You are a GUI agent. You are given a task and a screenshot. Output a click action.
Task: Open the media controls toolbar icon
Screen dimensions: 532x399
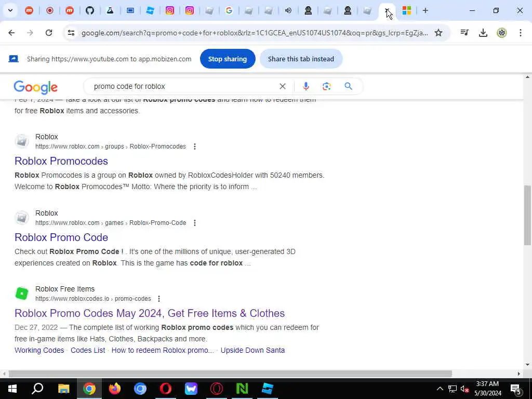pyautogui.click(x=464, y=33)
